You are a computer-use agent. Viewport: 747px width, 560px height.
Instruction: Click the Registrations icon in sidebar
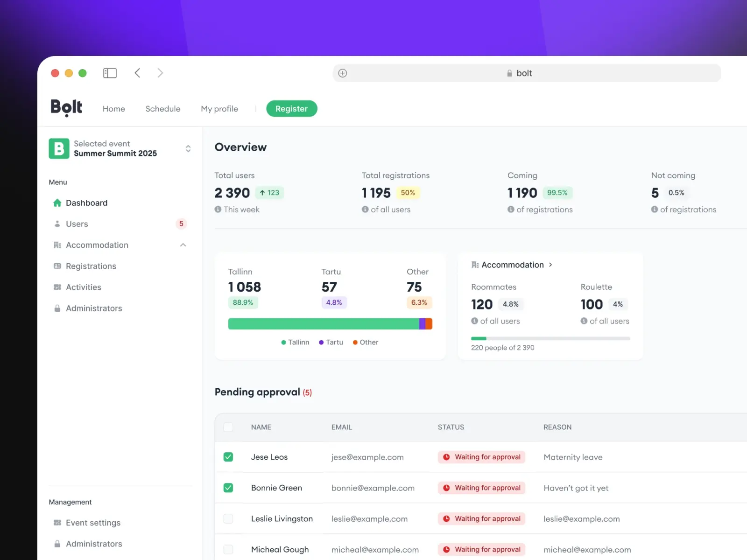click(x=57, y=266)
